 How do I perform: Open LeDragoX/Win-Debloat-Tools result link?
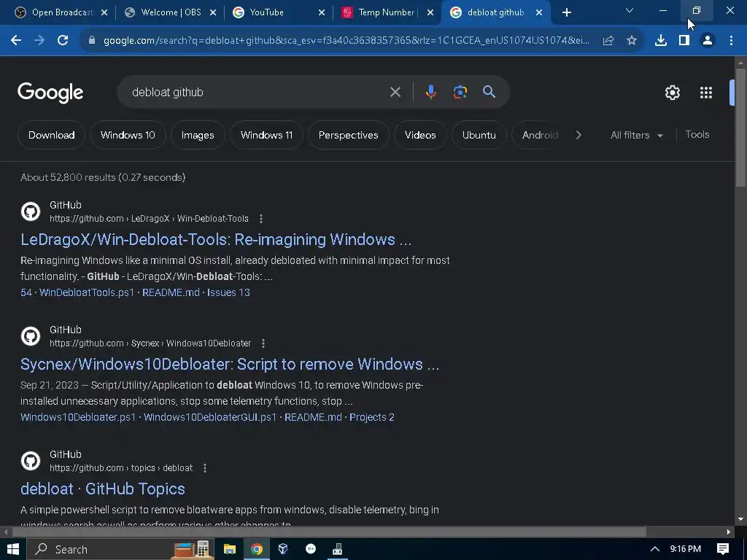tap(216, 239)
